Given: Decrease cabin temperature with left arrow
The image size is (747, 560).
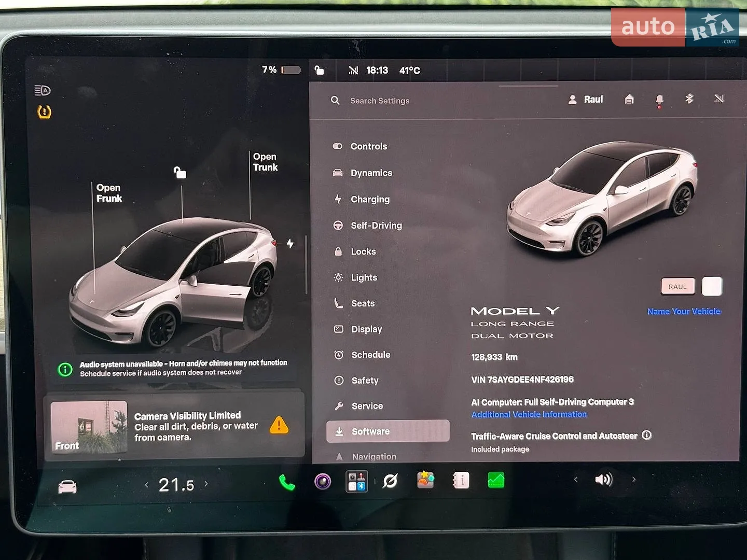Looking at the screenshot, I should click(x=147, y=485).
